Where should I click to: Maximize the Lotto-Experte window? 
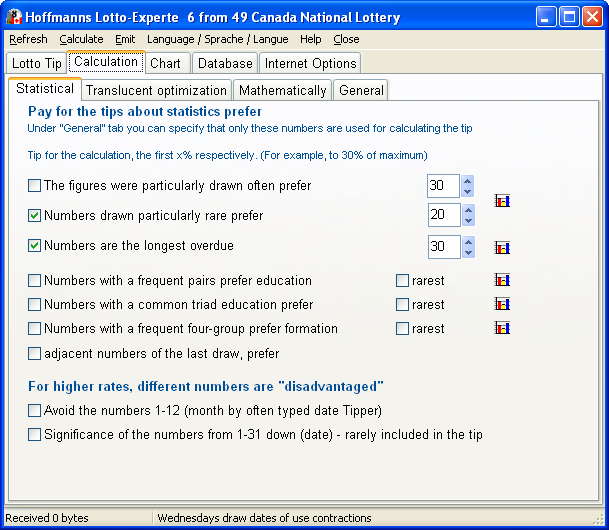tap(569, 17)
